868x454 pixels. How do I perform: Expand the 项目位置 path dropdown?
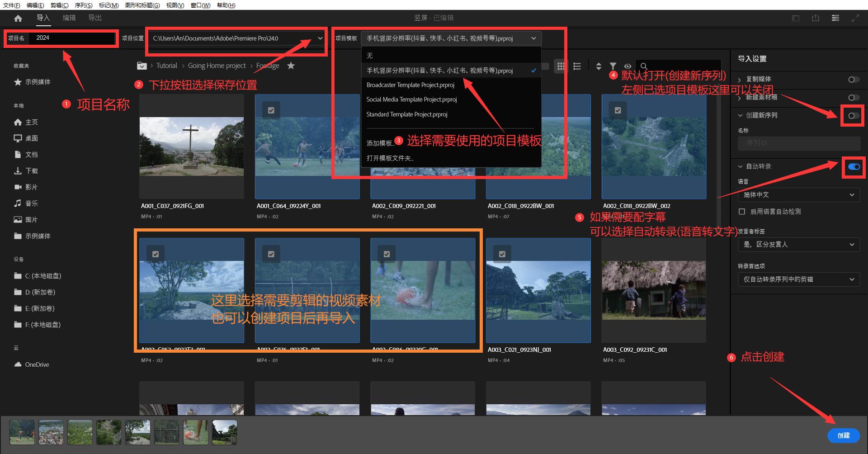pyautogui.click(x=320, y=38)
